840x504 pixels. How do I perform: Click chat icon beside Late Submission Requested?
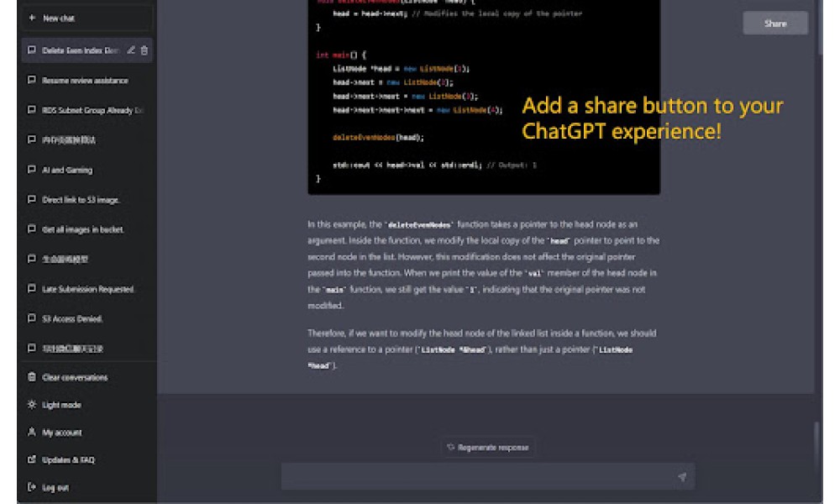(32, 289)
